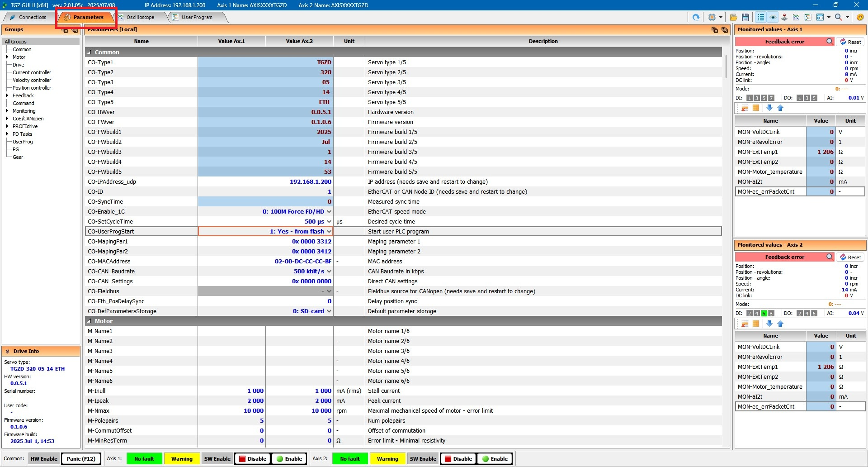Open the search icon dropdown arrow
868x467 pixels.
(847, 17)
